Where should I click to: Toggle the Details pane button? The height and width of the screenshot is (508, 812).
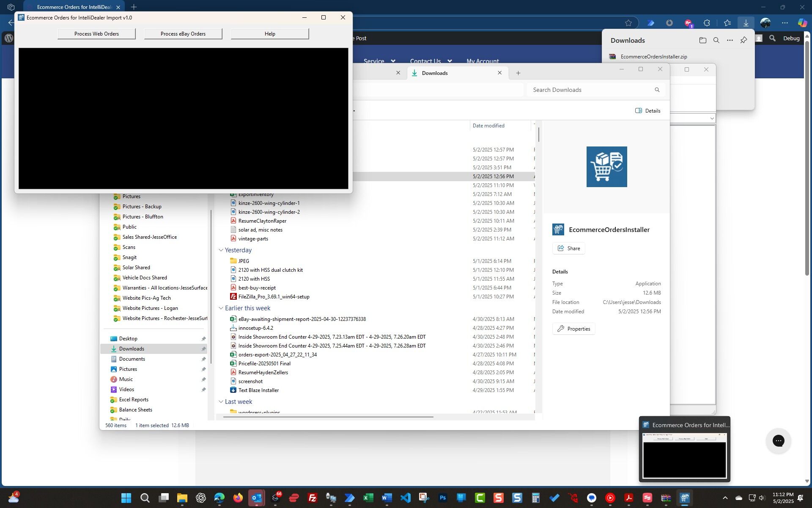point(647,111)
